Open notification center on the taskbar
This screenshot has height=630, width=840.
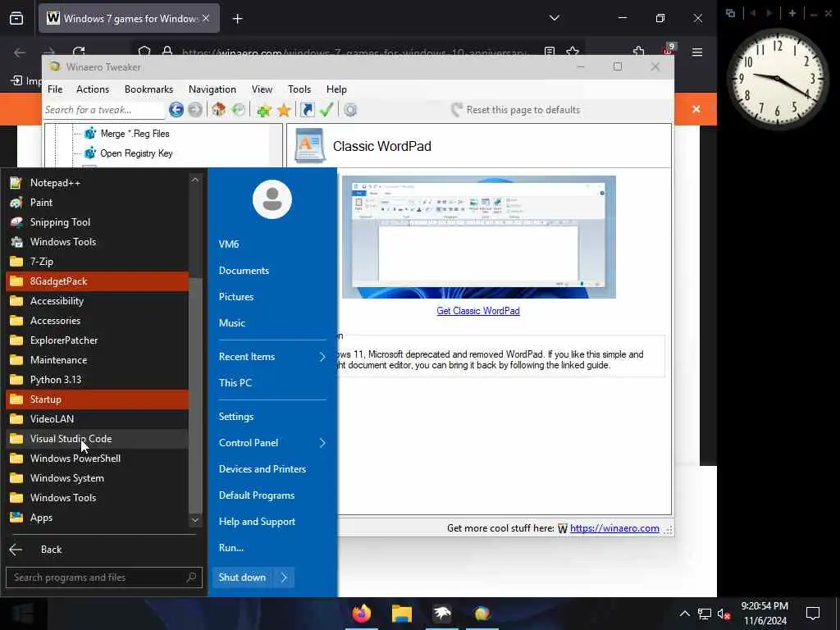tap(813, 614)
